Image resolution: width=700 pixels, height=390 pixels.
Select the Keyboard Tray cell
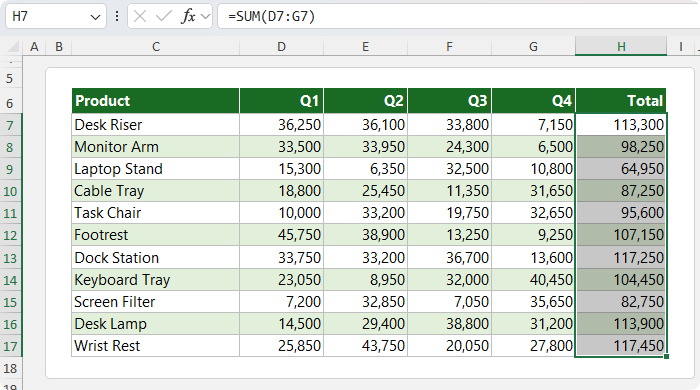(x=155, y=280)
